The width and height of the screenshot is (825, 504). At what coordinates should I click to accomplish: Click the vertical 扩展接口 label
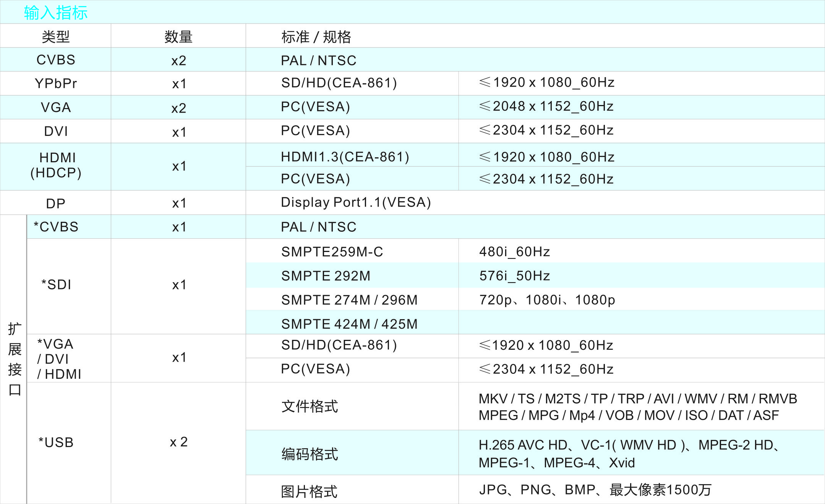tap(15, 359)
